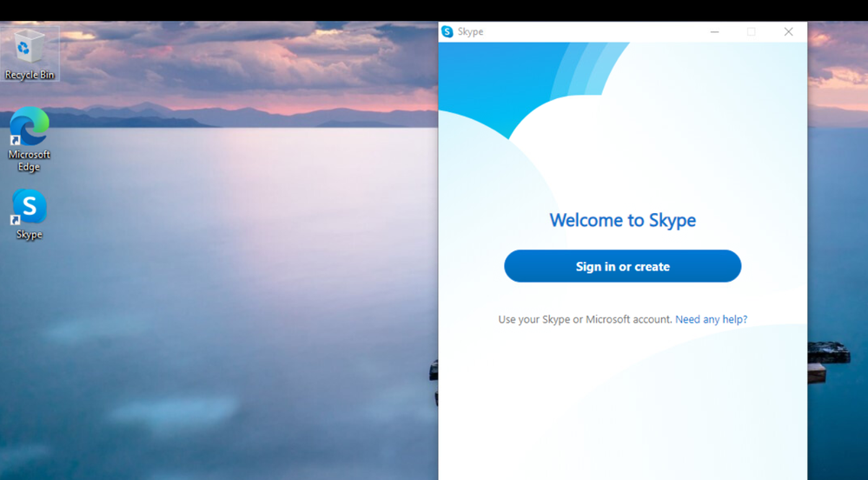Minimize the Skype window
This screenshot has width=868, height=480.
(x=715, y=31)
